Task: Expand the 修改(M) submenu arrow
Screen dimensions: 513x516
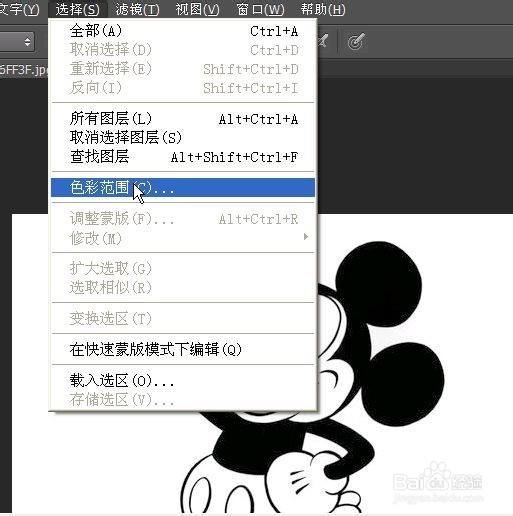Action: pos(306,237)
